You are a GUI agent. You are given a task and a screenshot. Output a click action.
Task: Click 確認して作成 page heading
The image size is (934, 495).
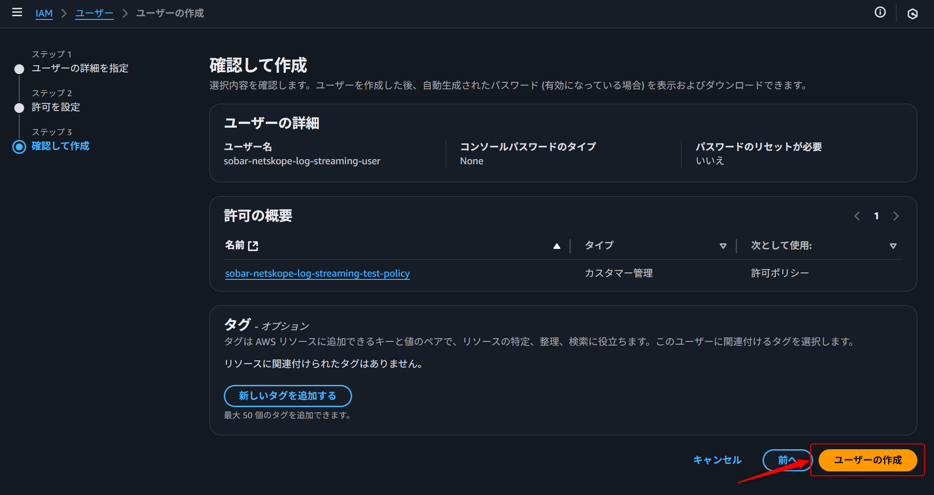258,64
